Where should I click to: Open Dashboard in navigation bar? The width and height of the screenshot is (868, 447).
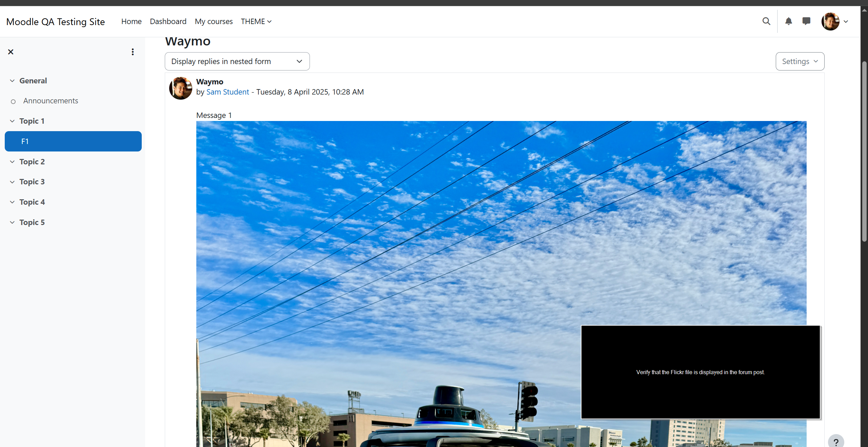point(168,21)
